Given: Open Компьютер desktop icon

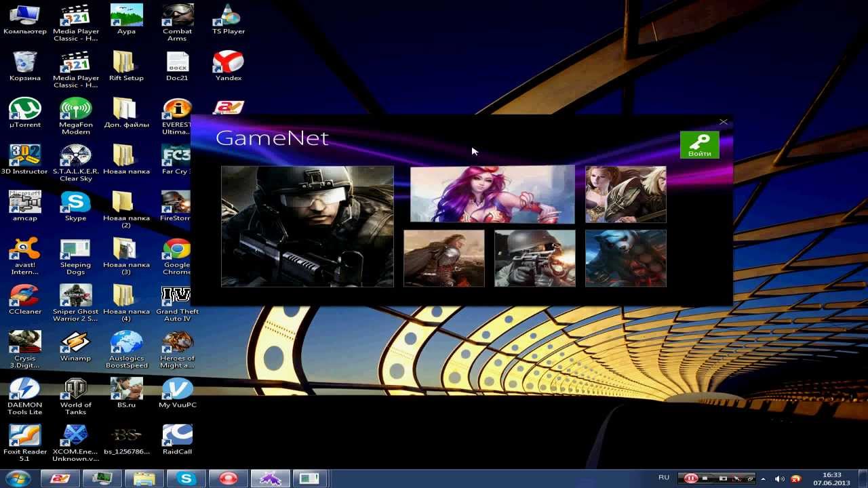Looking at the screenshot, I should (x=25, y=20).
